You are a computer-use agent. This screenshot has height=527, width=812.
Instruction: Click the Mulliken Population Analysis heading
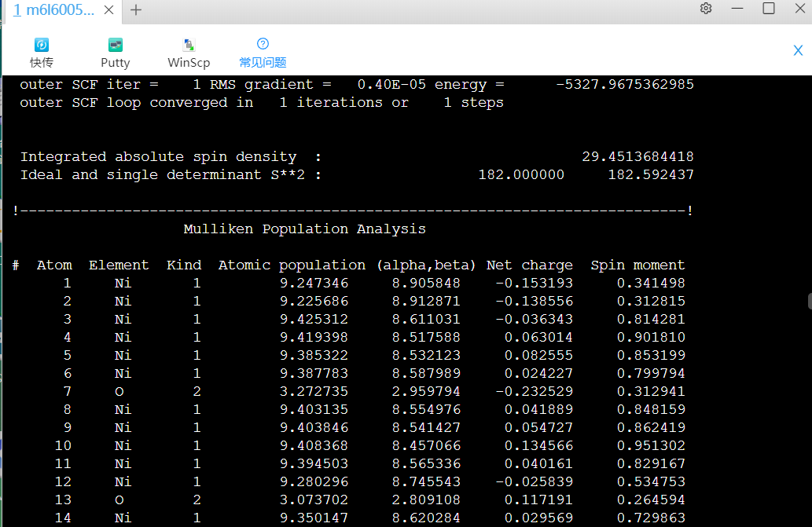tap(304, 229)
